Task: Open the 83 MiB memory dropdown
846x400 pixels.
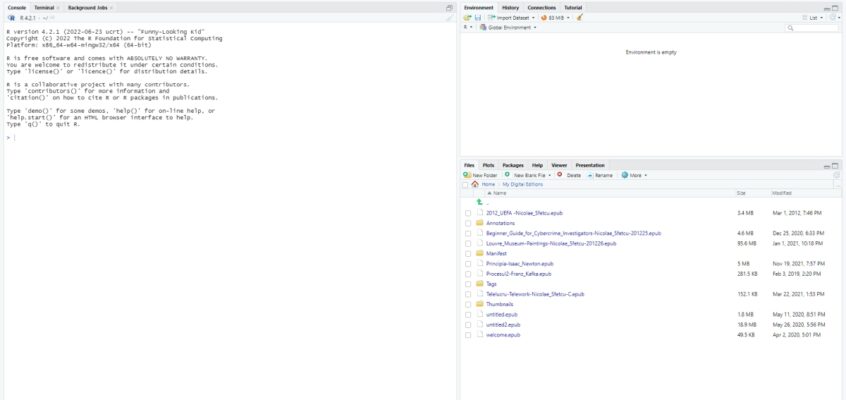Action: [555, 18]
